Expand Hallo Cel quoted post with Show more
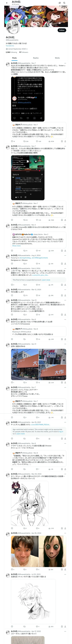 [x=16, y=246]
